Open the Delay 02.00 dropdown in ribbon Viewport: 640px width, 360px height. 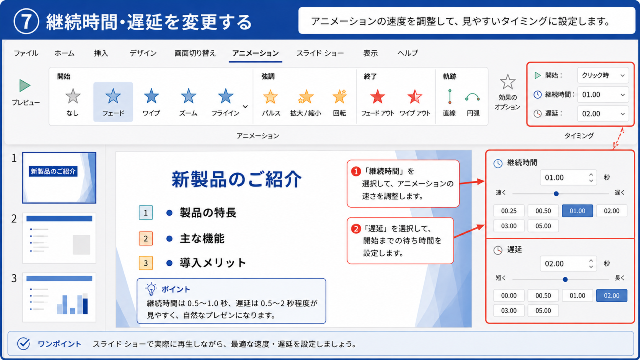[x=603, y=113]
